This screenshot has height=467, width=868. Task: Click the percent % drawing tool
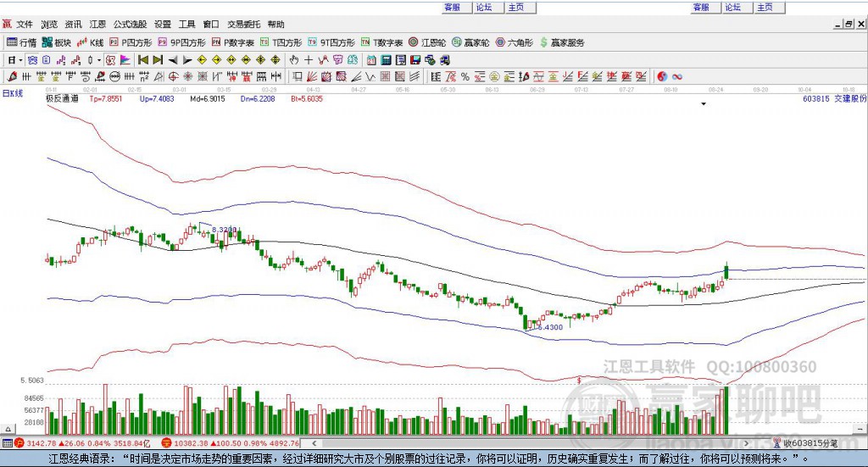pyautogui.click(x=465, y=76)
